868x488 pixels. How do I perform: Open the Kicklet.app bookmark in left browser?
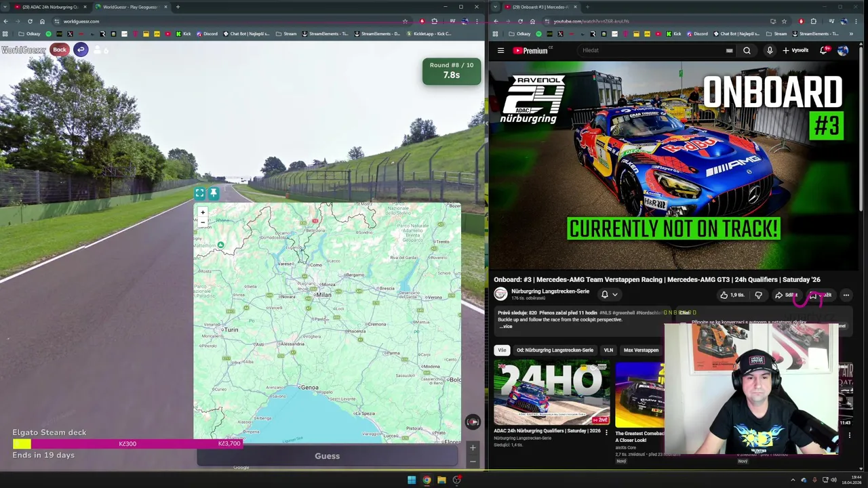point(428,34)
